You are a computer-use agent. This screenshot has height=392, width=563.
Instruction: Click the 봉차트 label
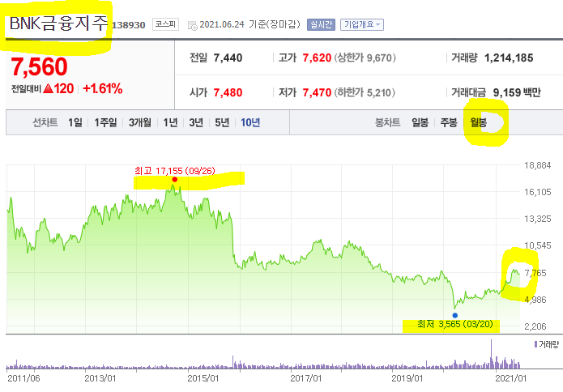[x=387, y=123]
